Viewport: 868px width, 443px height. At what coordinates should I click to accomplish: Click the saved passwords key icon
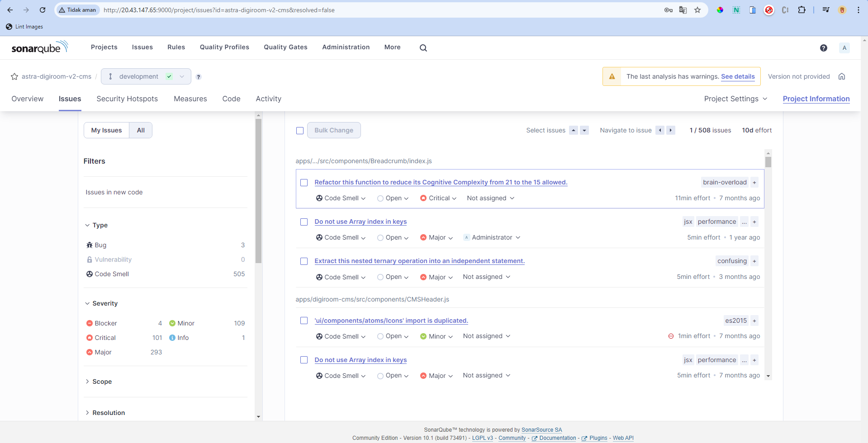669,10
